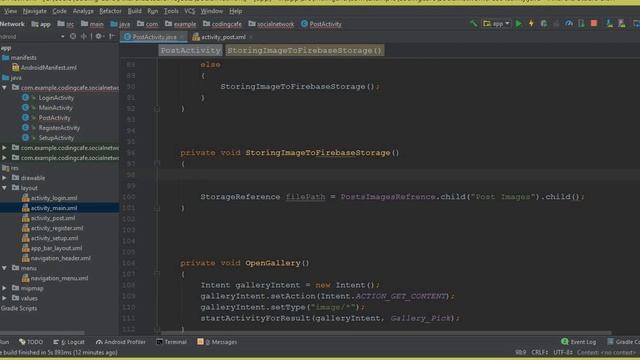This screenshot has height=360, width=640.
Task: Switch to the PostActivity.java editor tab
Action: pyautogui.click(x=154, y=37)
